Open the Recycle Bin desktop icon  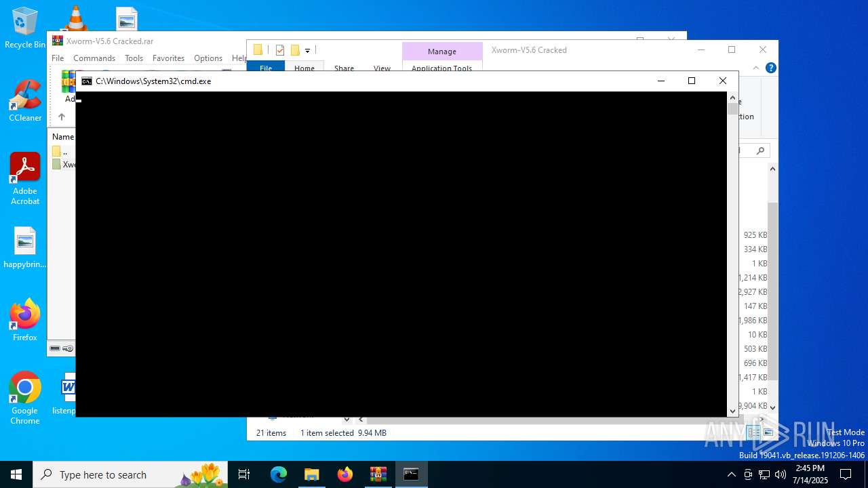coord(25,28)
